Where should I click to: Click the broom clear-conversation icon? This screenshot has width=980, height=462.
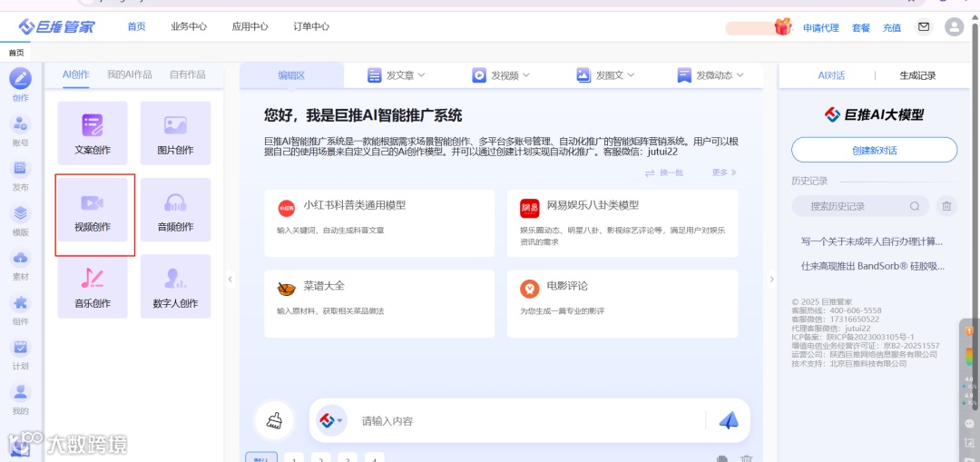click(274, 420)
